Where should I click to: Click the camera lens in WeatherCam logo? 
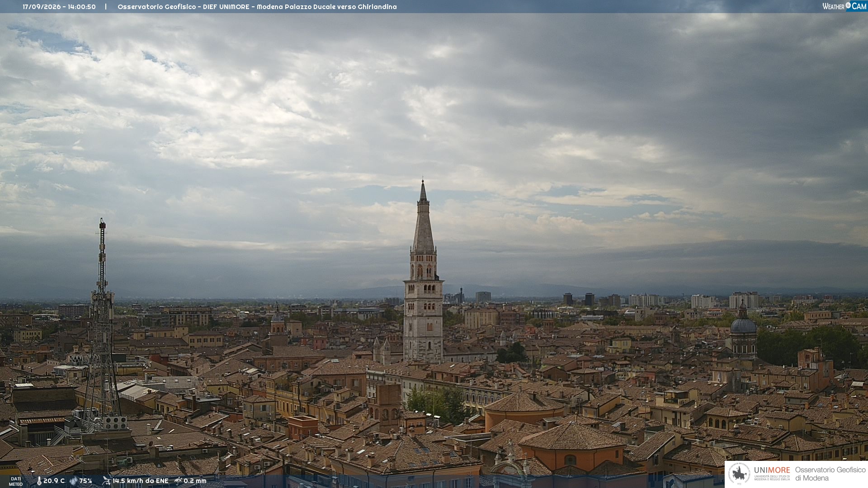click(x=848, y=5)
